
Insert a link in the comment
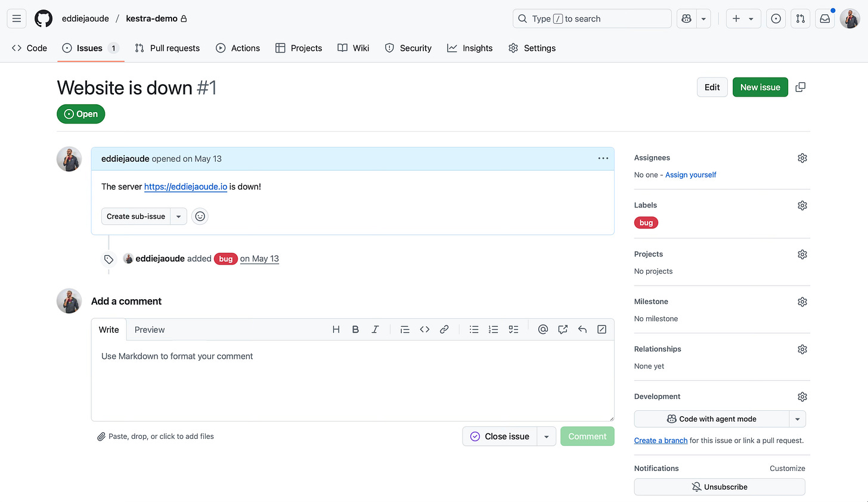point(444,330)
